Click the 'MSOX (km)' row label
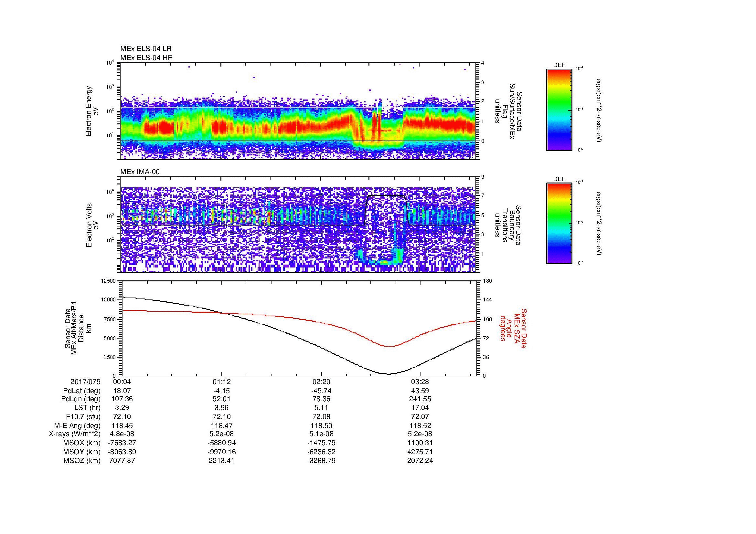This screenshot has width=756, height=534. click(82, 443)
